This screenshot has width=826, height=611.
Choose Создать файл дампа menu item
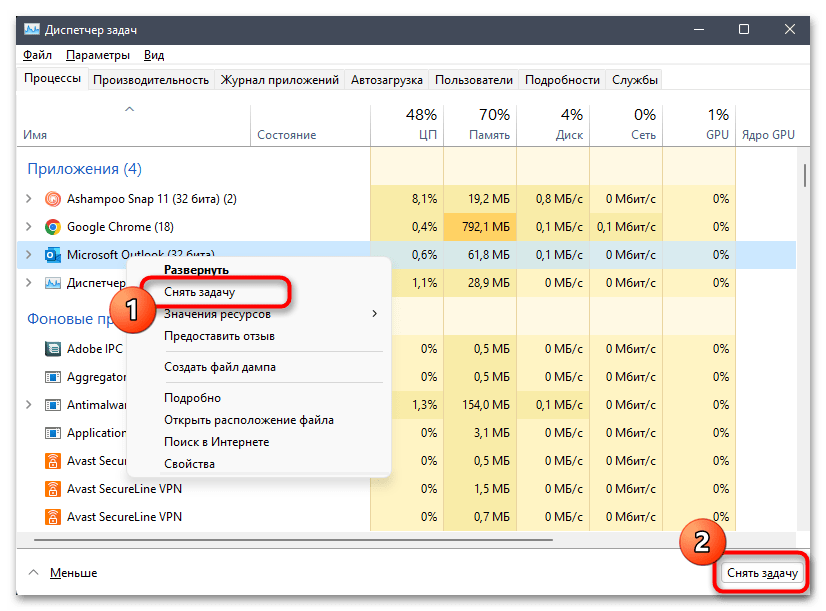coord(220,367)
